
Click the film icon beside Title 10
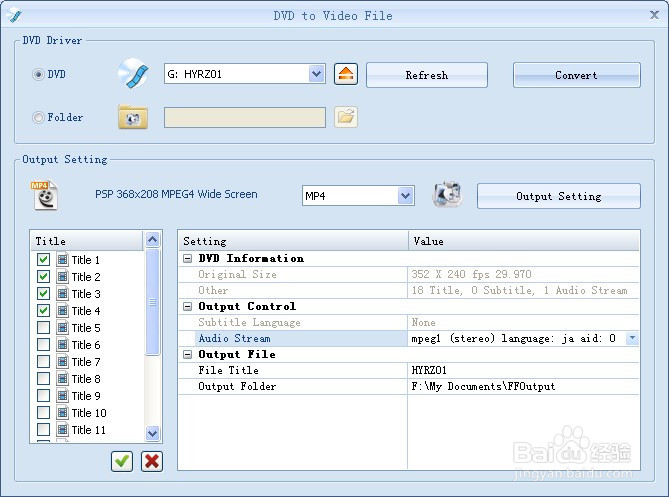pyautogui.click(x=62, y=413)
